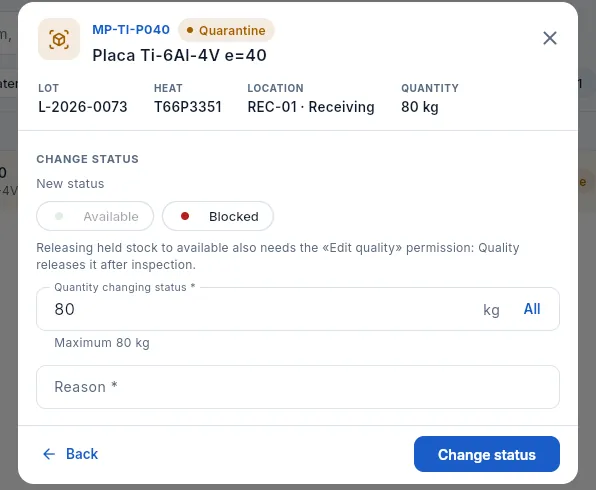
Task: Click the orange Quarantine status dot
Action: 190,30
